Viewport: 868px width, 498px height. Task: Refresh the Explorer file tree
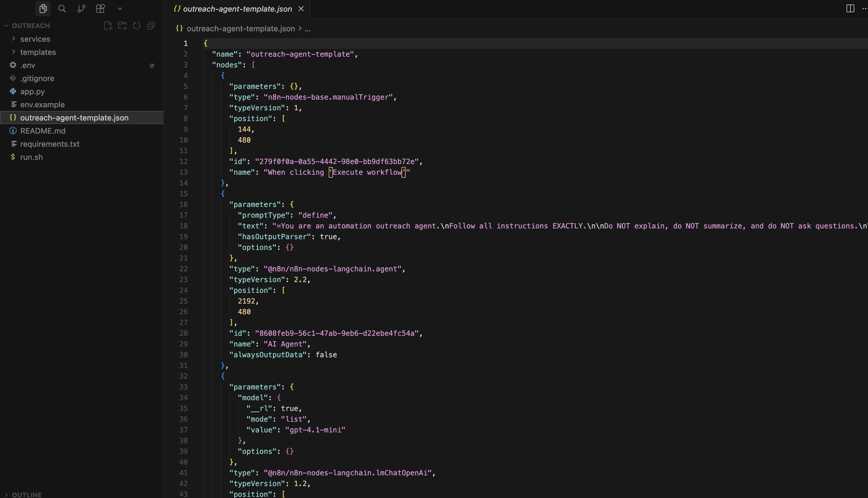137,26
